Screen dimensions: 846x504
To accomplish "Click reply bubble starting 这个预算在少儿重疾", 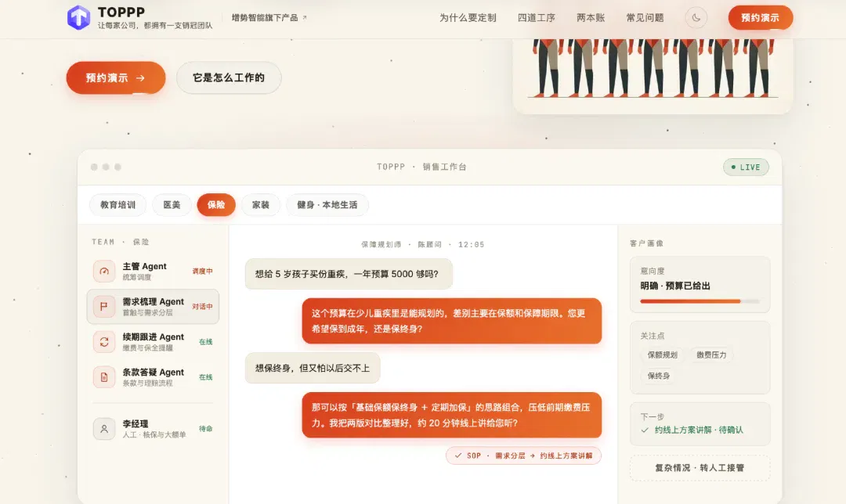I will coord(452,321).
